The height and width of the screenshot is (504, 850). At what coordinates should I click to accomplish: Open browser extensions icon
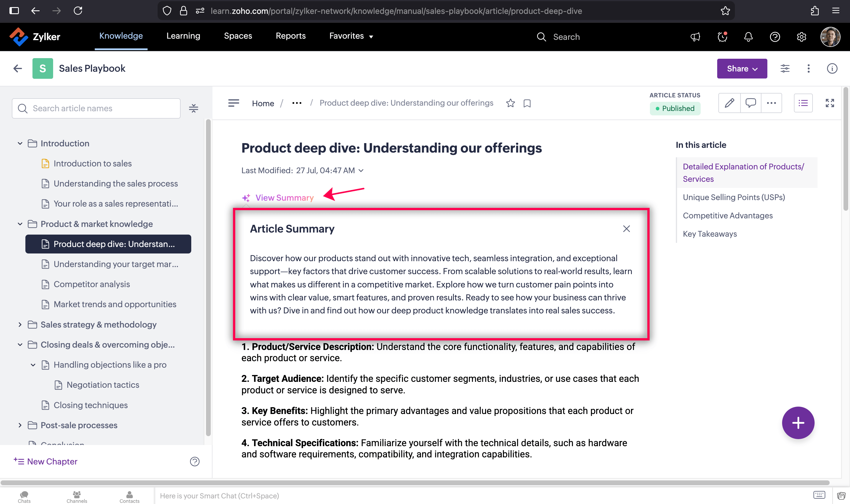click(815, 11)
